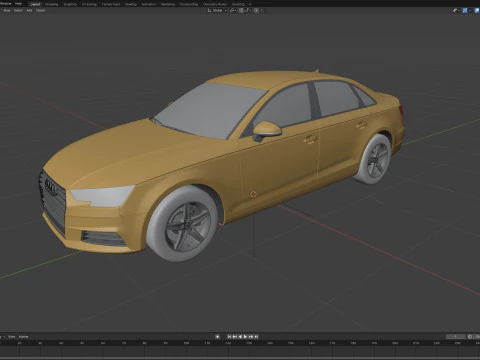The height and width of the screenshot is (360, 480).
Task: Open the Global transform orientation dropdown
Action: point(217,10)
